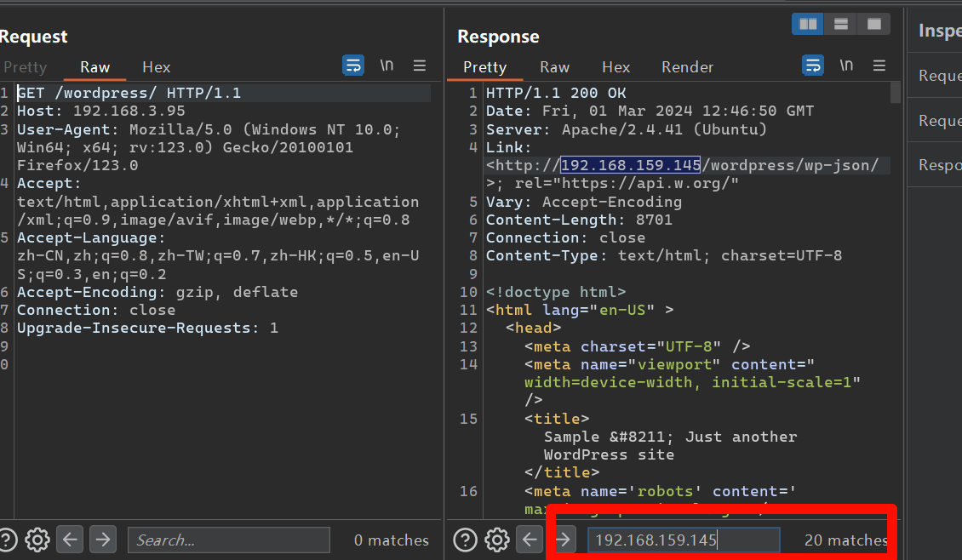Click the Request search input field
962x560 pixels.
228,540
